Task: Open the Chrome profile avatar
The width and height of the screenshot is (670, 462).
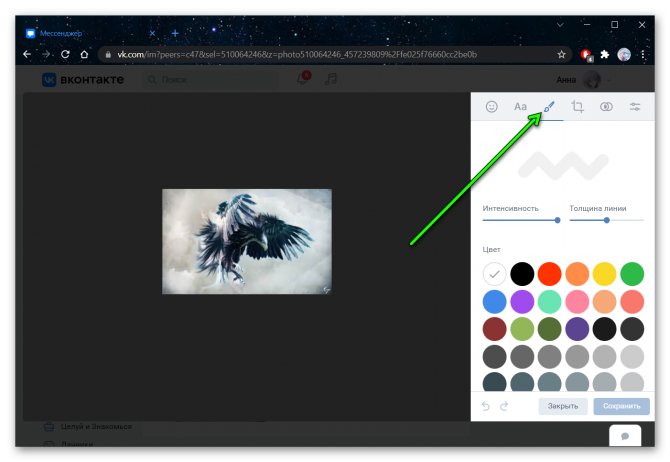Action: pyautogui.click(x=624, y=54)
